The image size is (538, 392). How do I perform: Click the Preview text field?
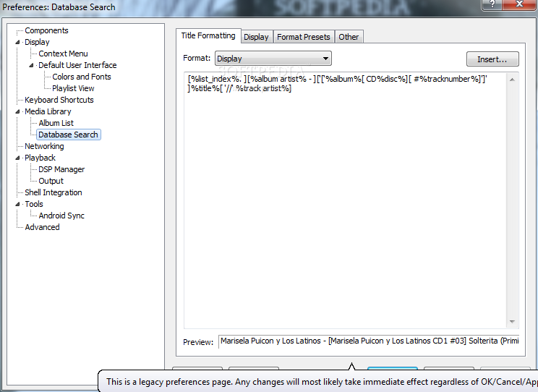point(369,341)
